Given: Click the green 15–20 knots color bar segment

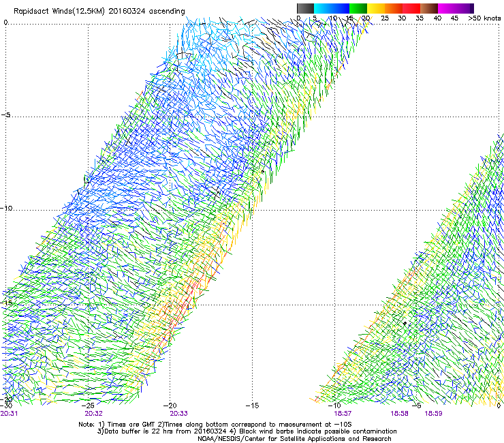Looking at the screenshot, I should [358, 8].
